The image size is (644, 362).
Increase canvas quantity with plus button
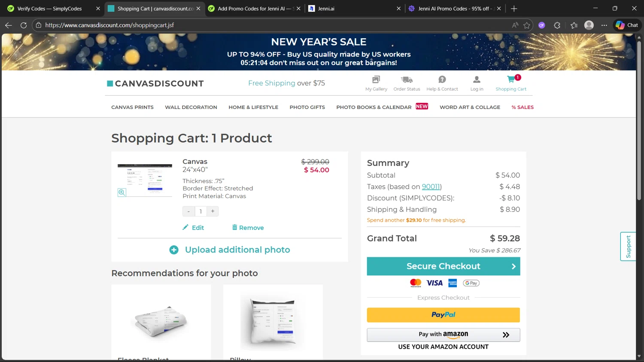[x=213, y=211]
